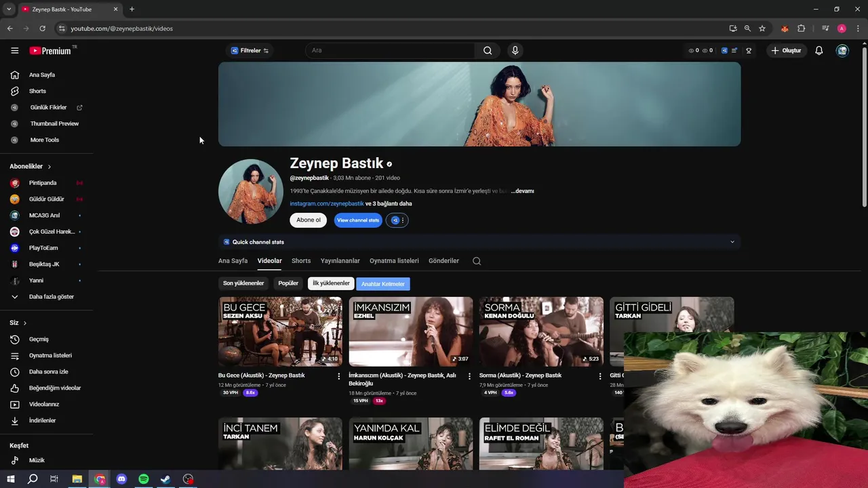The height and width of the screenshot is (488, 868).
Task: Open Spotify from the taskbar
Action: tap(144, 479)
